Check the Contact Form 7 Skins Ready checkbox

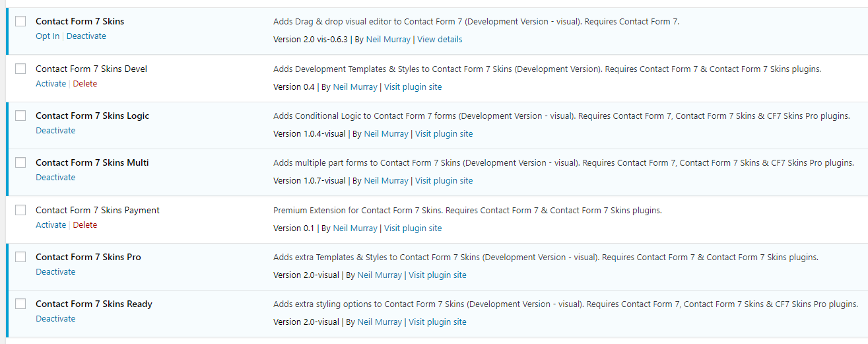[20, 304]
